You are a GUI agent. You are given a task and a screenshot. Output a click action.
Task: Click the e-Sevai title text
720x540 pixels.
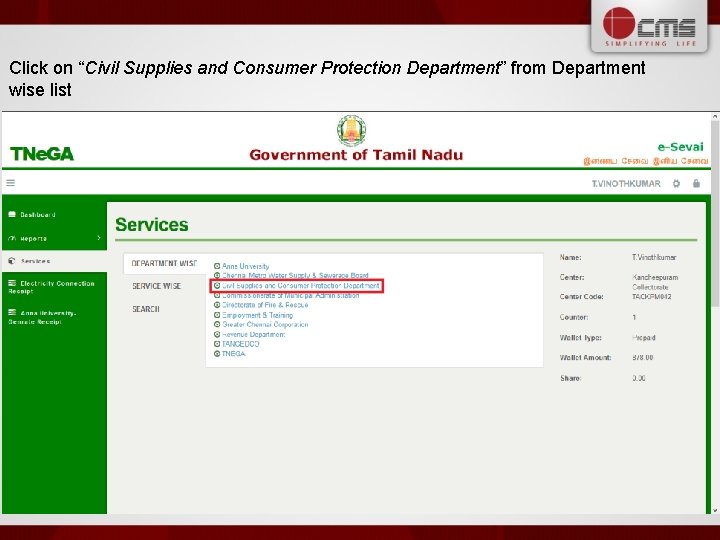(680, 147)
